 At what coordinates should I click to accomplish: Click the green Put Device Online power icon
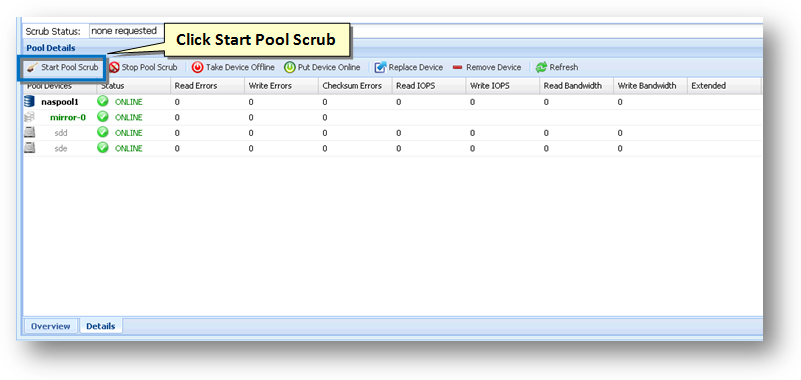pyautogui.click(x=290, y=67)
